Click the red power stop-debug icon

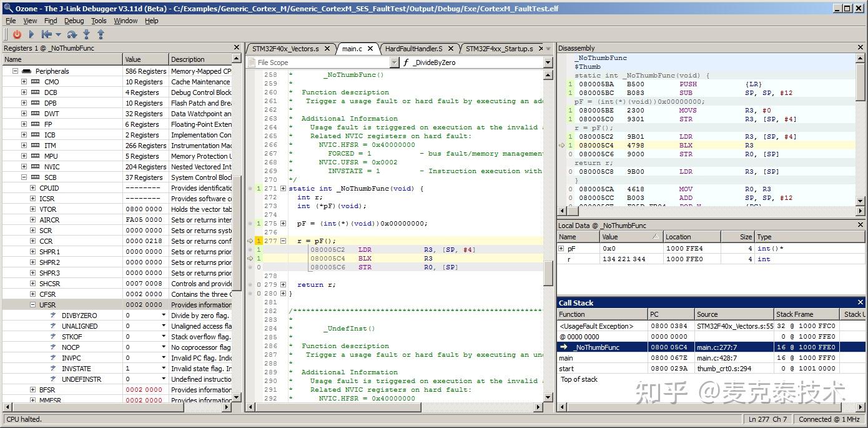17,35
